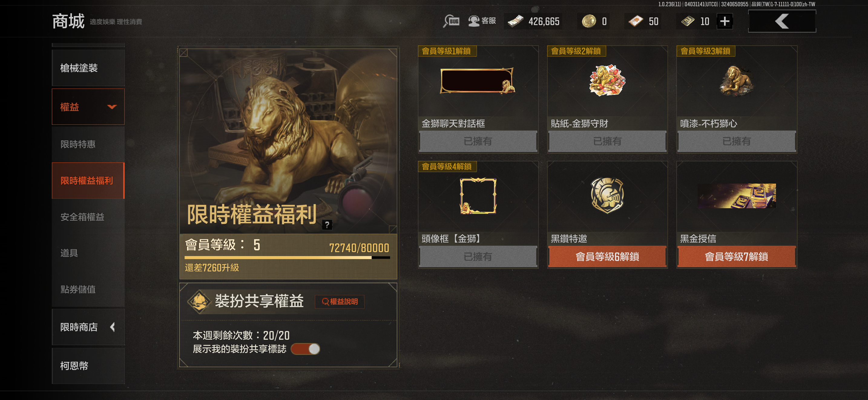Click the 權益說明 button

click(340, 302)
